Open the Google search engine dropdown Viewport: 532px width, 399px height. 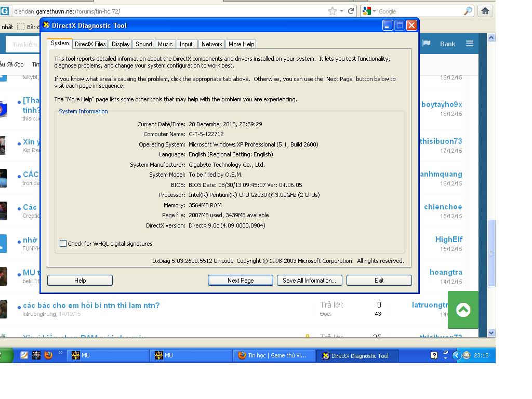tap(369, 11)
